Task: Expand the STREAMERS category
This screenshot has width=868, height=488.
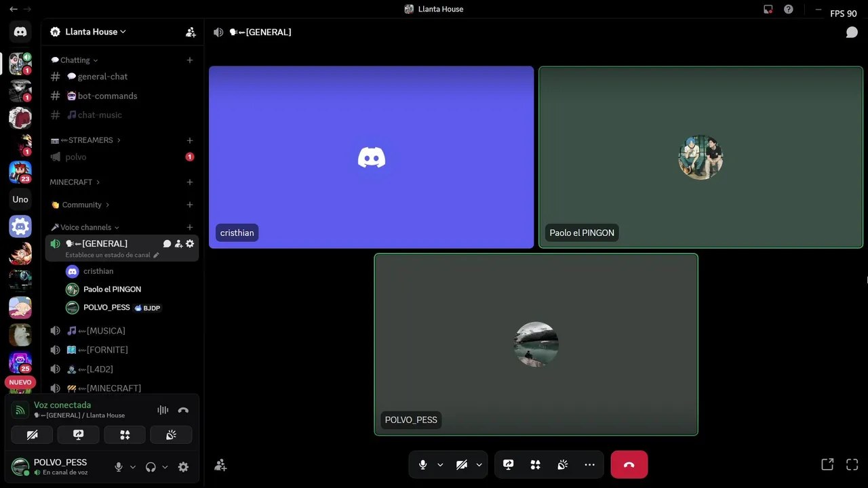Action: 85,140
